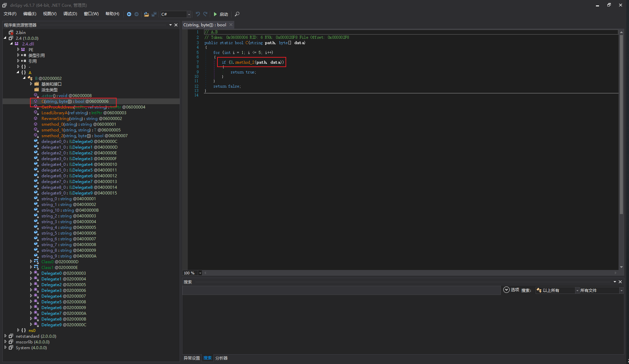Click the delegate0_0 field icon

[x=36, y=142]
